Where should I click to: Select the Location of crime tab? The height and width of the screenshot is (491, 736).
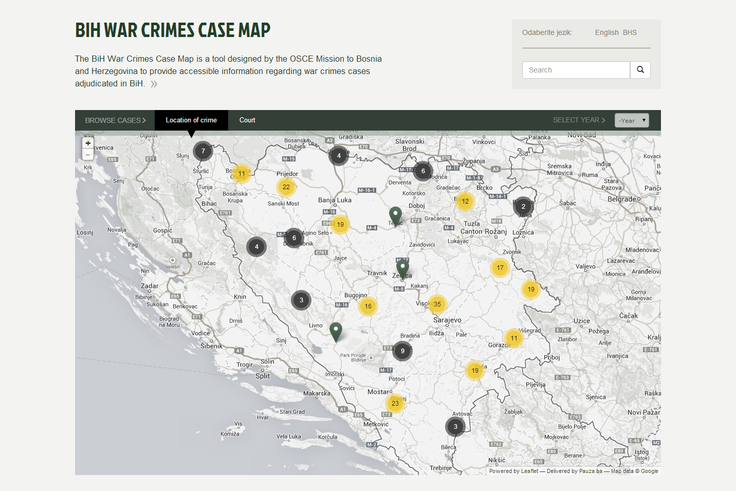click(x=191, y=120)
